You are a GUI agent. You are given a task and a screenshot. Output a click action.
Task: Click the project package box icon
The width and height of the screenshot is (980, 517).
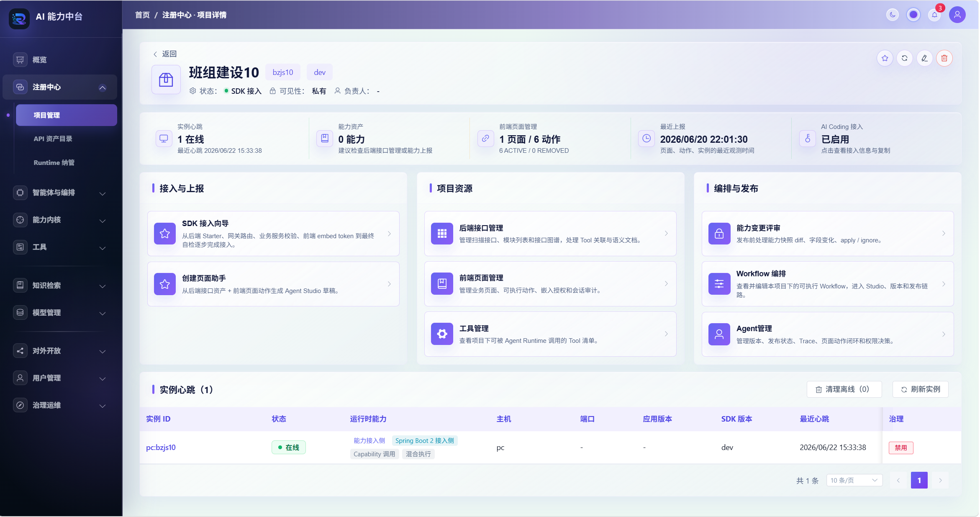pos(166,80)
